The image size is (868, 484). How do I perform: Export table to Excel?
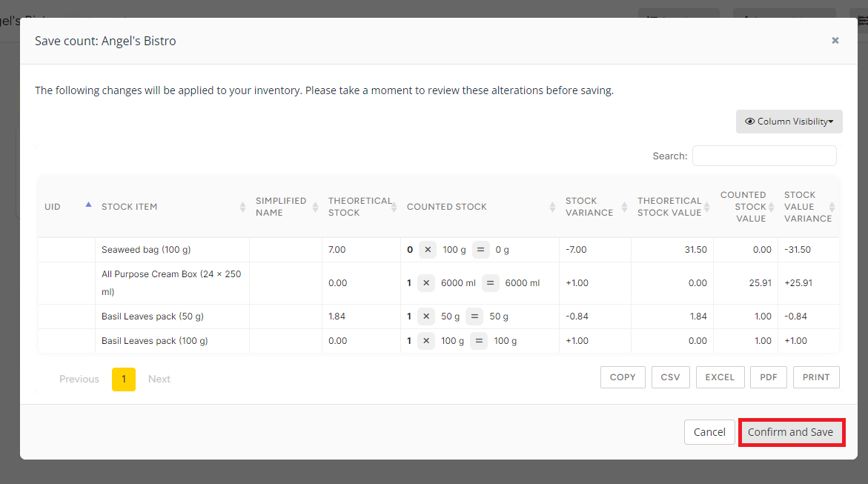click(719, 377)
